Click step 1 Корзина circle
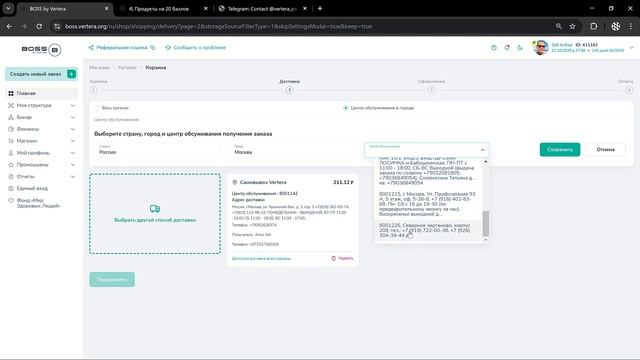Viewport: 640px width, 360px height. pyautogui.click(x=93, y=90)
